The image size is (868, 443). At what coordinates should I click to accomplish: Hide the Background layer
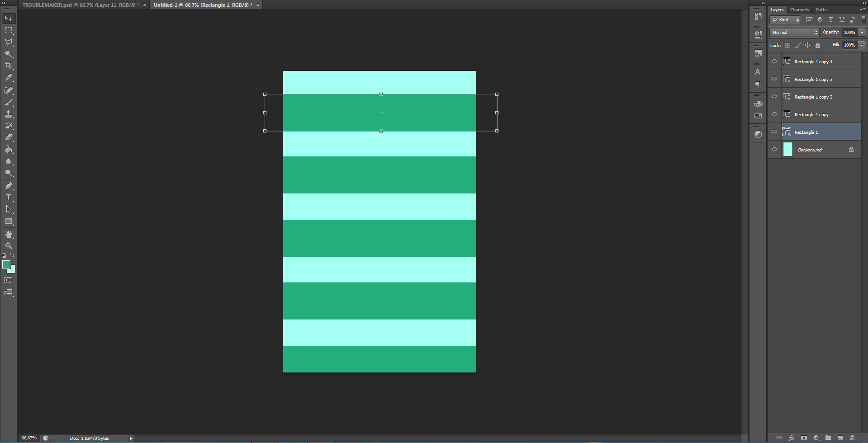[774, 150]
